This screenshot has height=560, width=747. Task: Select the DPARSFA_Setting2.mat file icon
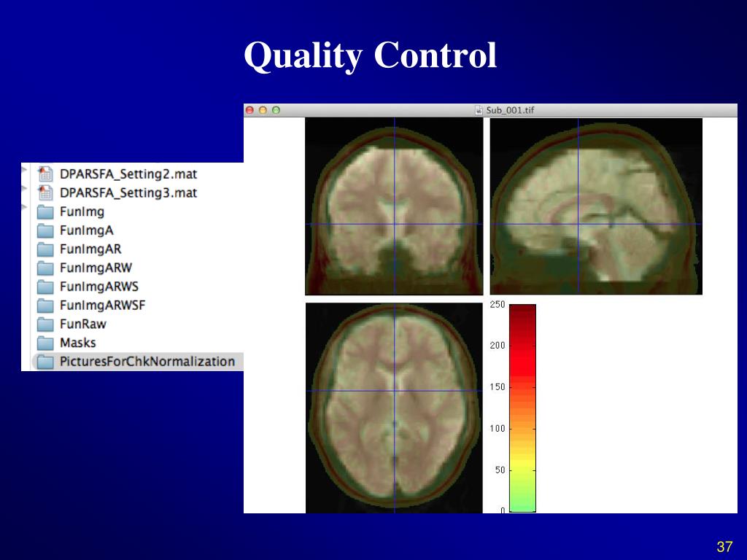tap(45, 174)
